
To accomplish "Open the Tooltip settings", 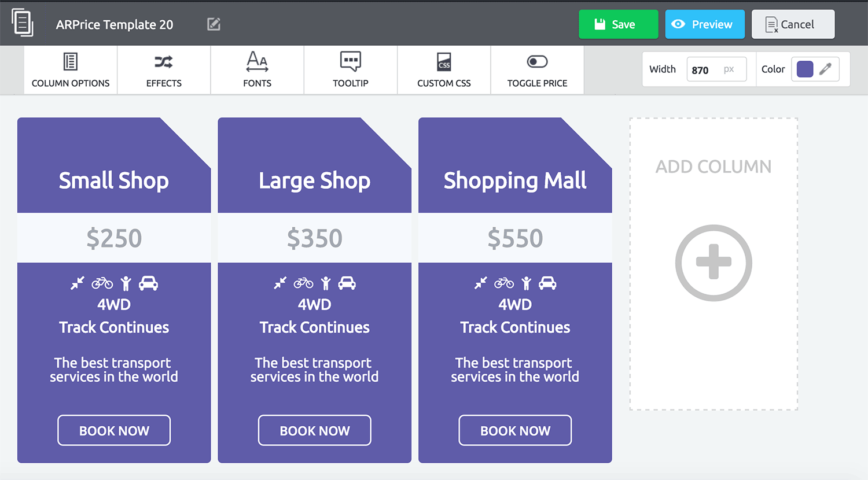I will point(351,70).
